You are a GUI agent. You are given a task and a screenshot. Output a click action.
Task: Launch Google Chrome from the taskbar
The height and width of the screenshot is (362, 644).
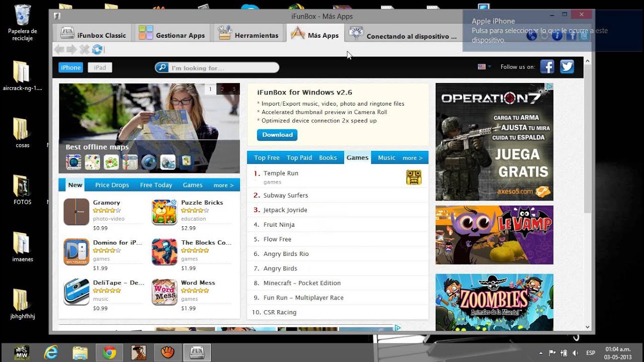(x=109, y=352)
